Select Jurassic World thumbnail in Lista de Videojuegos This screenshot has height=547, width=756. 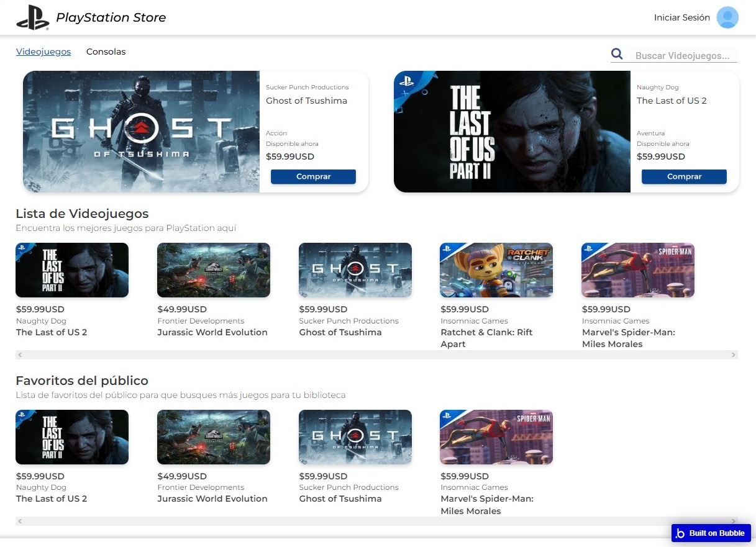click(x=214, y=270)
